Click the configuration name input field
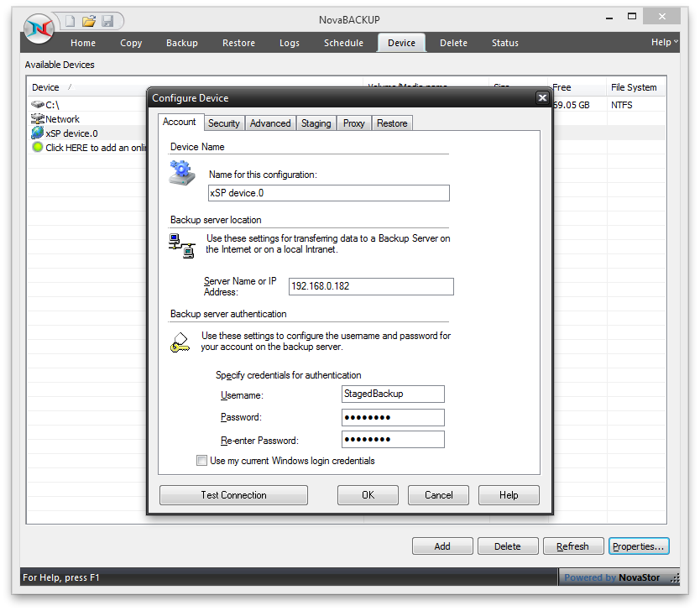700x611 pixels. click(x=329, y=193)
